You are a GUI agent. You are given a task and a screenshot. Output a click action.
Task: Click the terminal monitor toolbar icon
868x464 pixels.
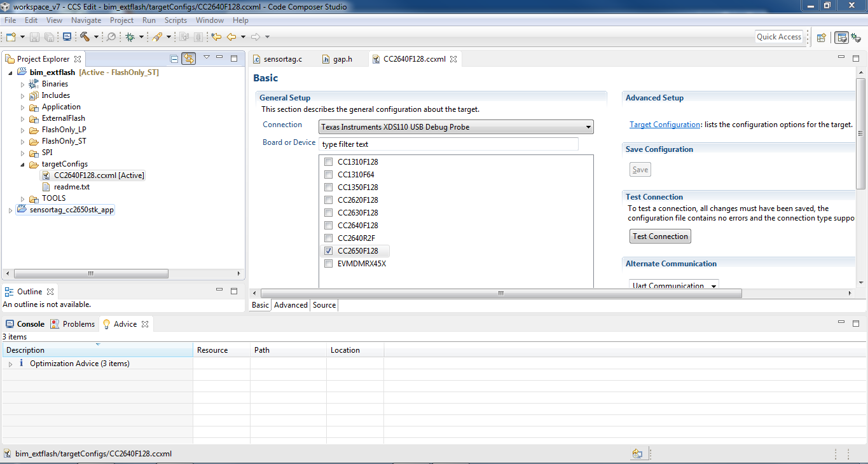point(67,37)
